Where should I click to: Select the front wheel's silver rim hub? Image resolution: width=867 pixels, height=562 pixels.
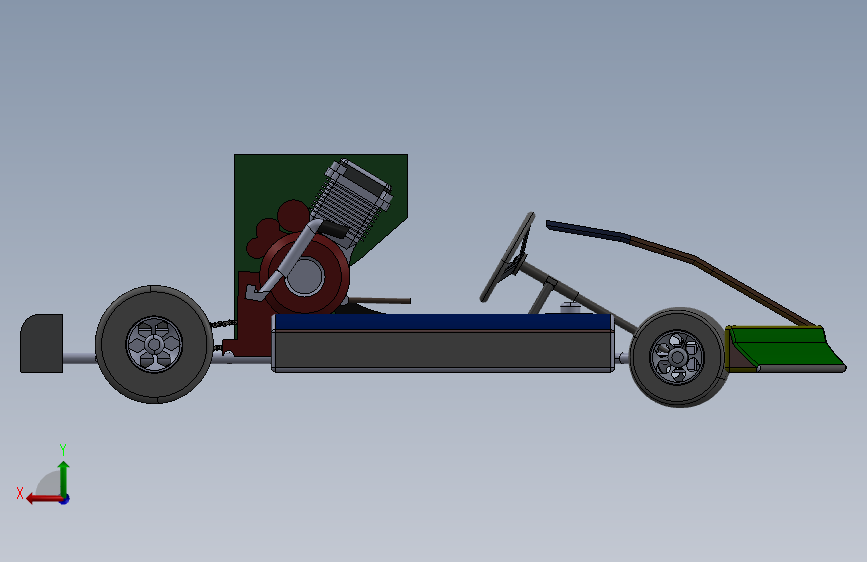(677, 357)
